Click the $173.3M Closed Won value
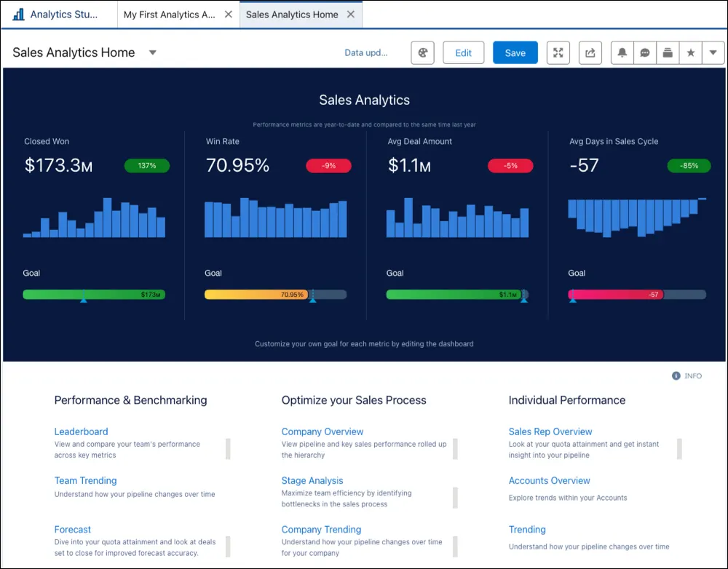Viewport: 728px width, 569px height. [58, 166]
